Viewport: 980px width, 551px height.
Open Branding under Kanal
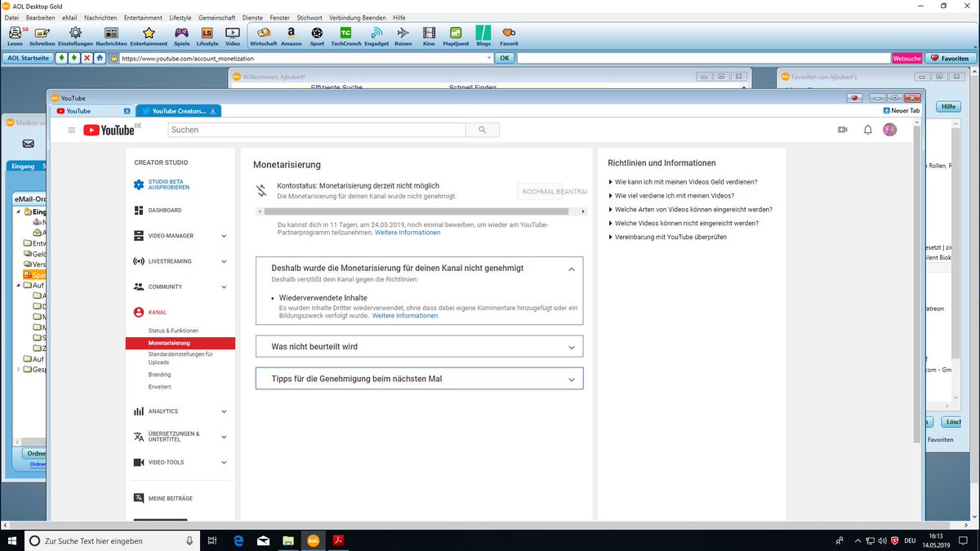pyautogui.click(x=159, y=375)
